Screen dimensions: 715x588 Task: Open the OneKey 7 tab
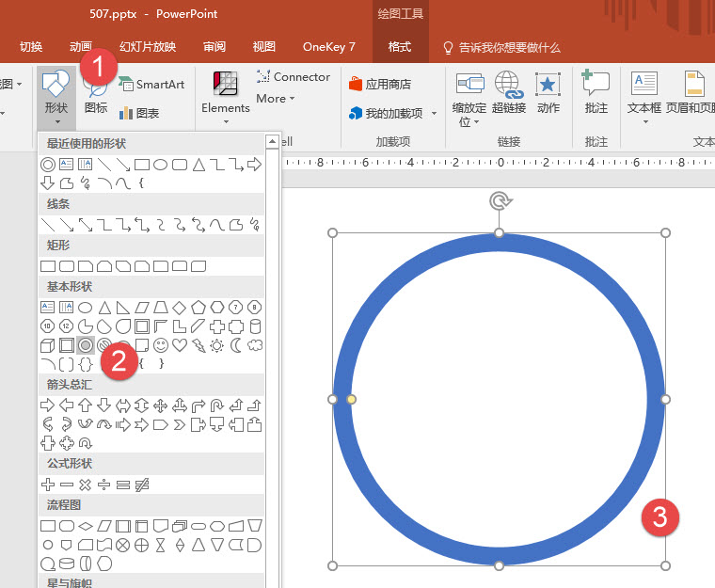[x=328, y=46]
